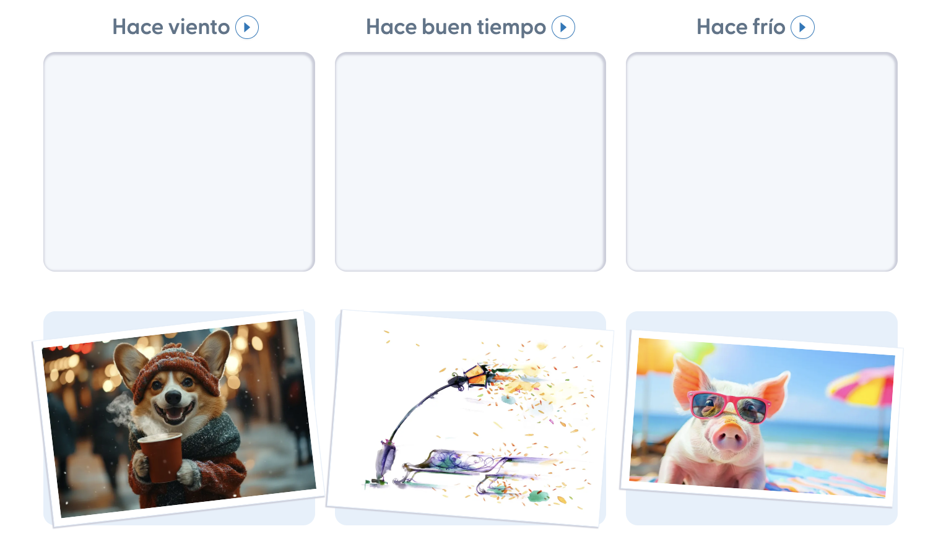Image resolution: width=933 pixels, height=560 pixels.
Task: Select the empty box under Hace buen tiempo
Action: [x=471, y=162]
